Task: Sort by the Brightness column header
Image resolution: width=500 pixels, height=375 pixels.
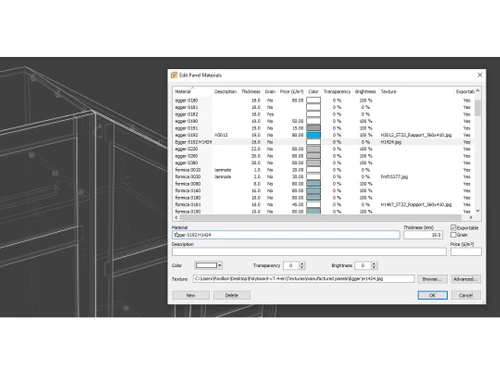Action: pos(365,91)
